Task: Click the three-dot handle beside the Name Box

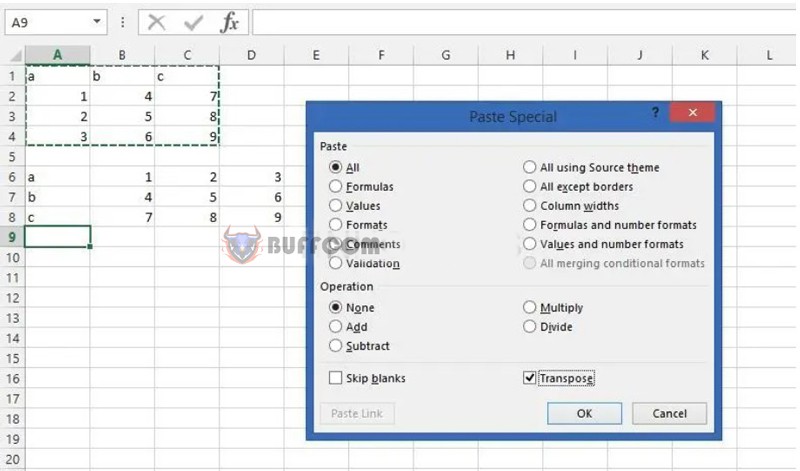Action: [122, 22]
